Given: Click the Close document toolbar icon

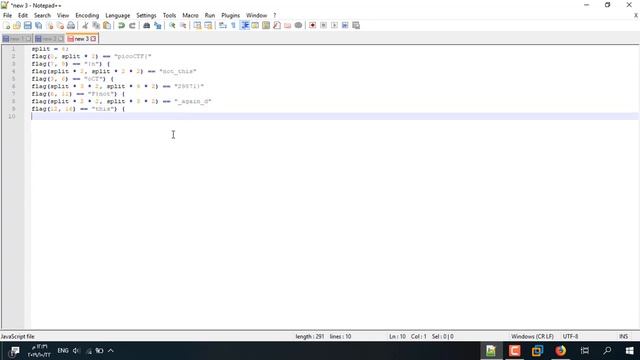Looking at the screenshot, I should 49,25.
